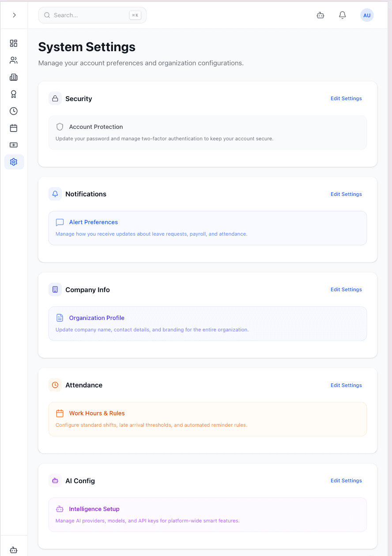Click Edit Settings for Notifications

click(x=346, y=194)
